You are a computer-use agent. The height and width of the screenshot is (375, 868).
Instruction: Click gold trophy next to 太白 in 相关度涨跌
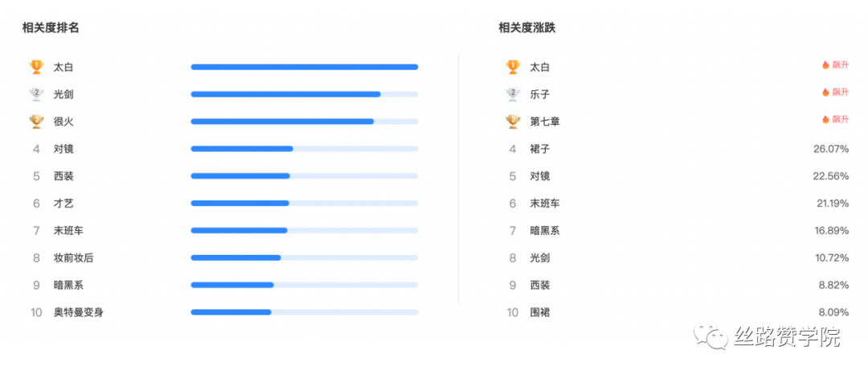[513, 67]
